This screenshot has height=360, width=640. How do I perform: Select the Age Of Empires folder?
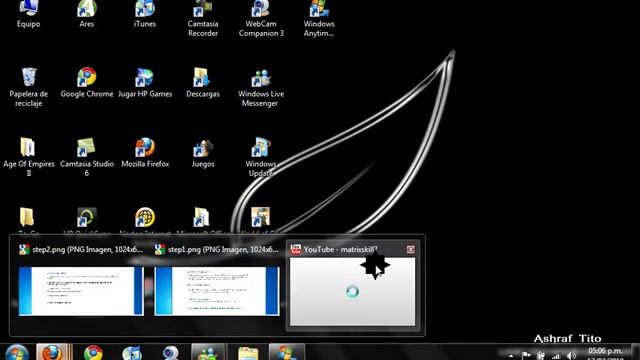(x=29, y=157)
